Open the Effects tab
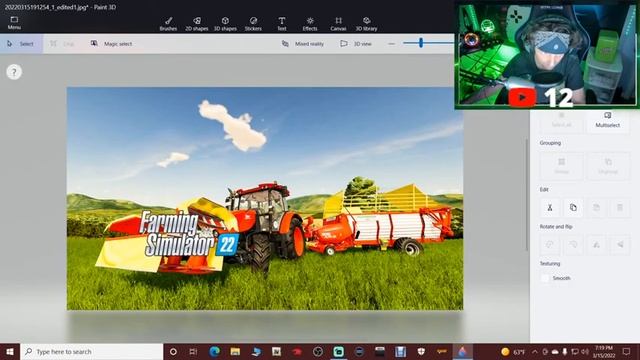 tap(310, 24)
